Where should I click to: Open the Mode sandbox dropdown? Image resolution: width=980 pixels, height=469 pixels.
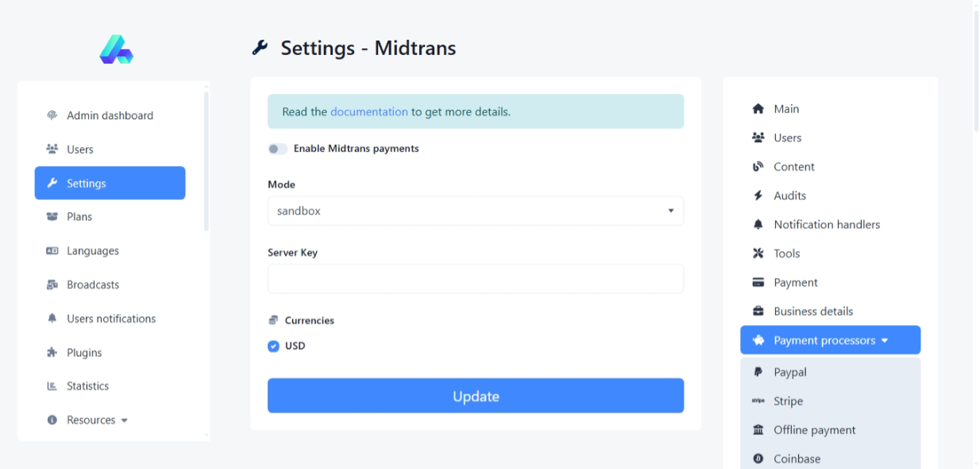[x=475, y=211]
